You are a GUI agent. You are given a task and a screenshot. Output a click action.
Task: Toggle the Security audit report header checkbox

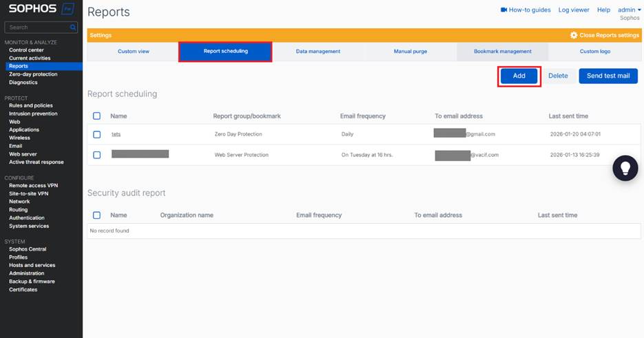(96, 215)
